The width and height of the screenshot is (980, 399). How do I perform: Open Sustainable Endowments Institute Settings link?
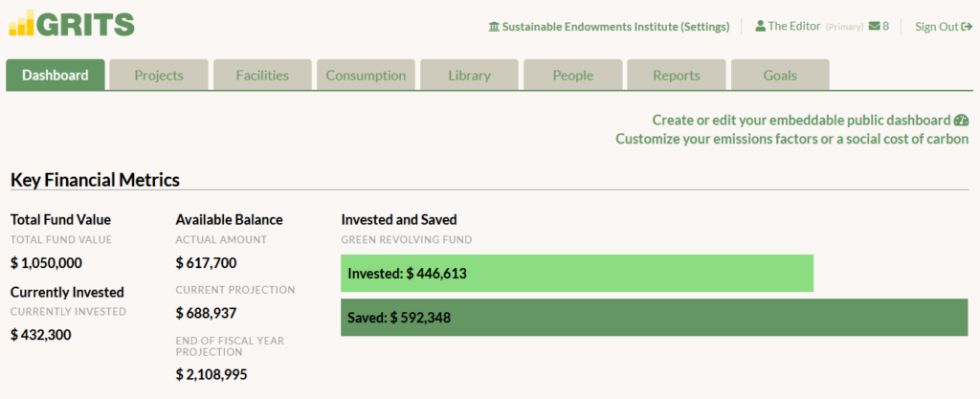pyautogui.click(x=609, y=27)
